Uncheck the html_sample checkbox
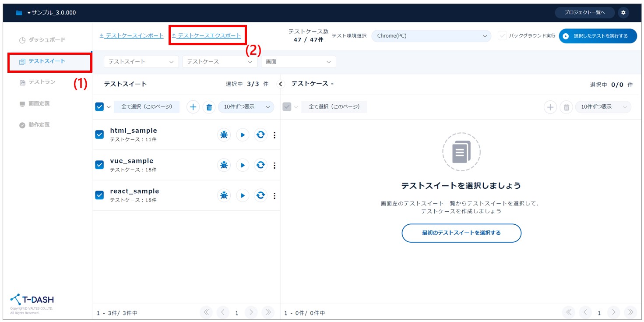The width and height of the screenshot is (644, 322). [x=99, y=134]
